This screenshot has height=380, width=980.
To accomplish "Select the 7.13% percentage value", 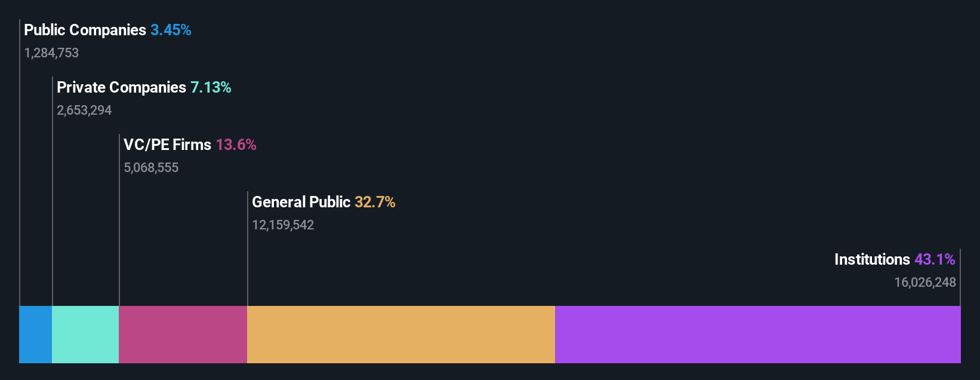I will 211,87.
